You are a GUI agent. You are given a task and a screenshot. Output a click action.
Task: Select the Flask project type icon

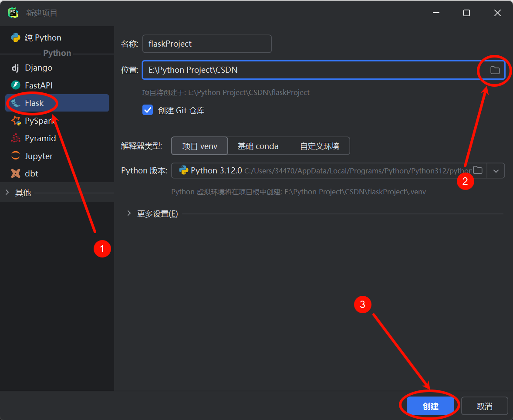(16, 103)
